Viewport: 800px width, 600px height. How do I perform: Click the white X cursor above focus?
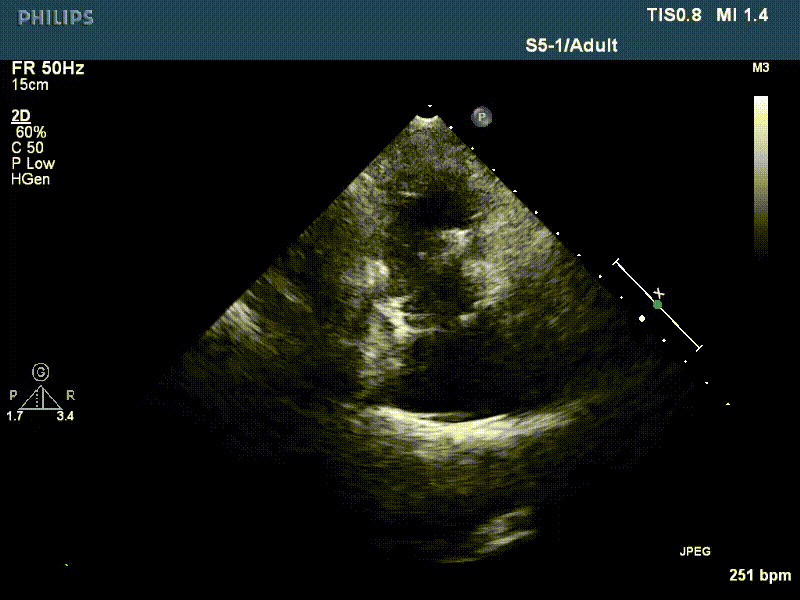click(657, 293)
